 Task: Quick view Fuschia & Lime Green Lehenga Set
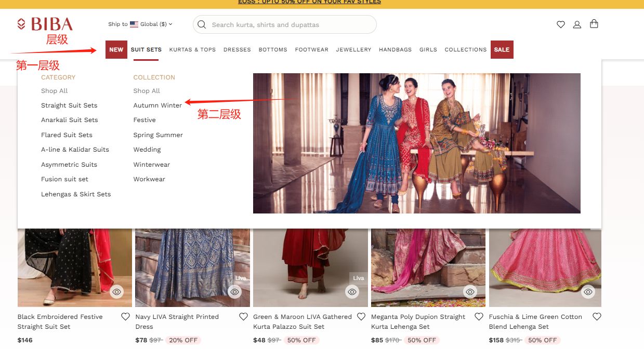588,292
